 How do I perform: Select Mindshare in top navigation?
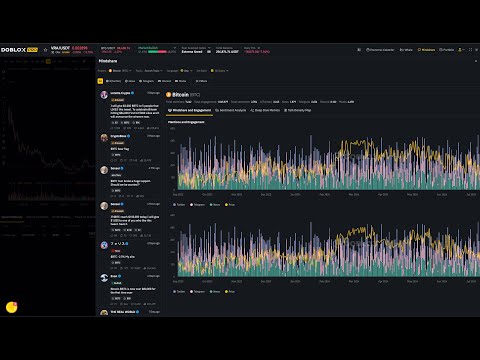pyautogui.click(x=426, y=50)
